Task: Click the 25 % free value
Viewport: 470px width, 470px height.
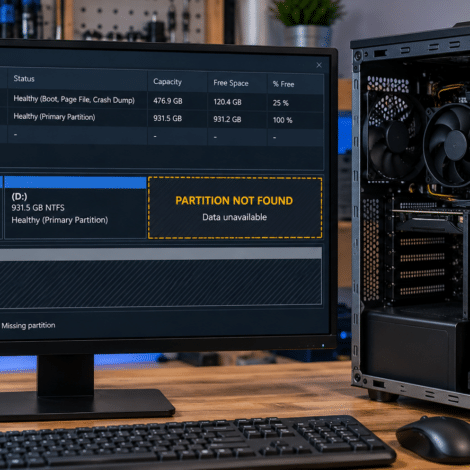Action: (x=280, y=103)
